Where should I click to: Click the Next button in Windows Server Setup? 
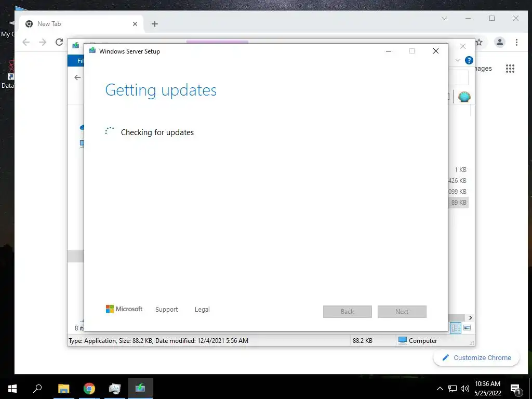click(402, 312)
